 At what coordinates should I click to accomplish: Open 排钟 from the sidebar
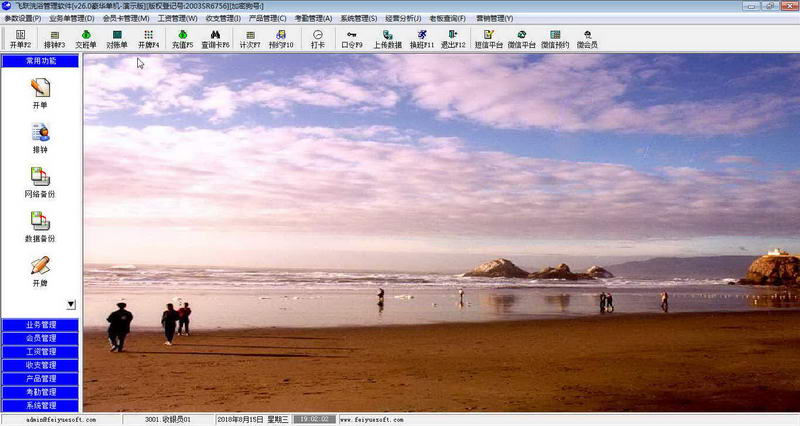(40, 138)
